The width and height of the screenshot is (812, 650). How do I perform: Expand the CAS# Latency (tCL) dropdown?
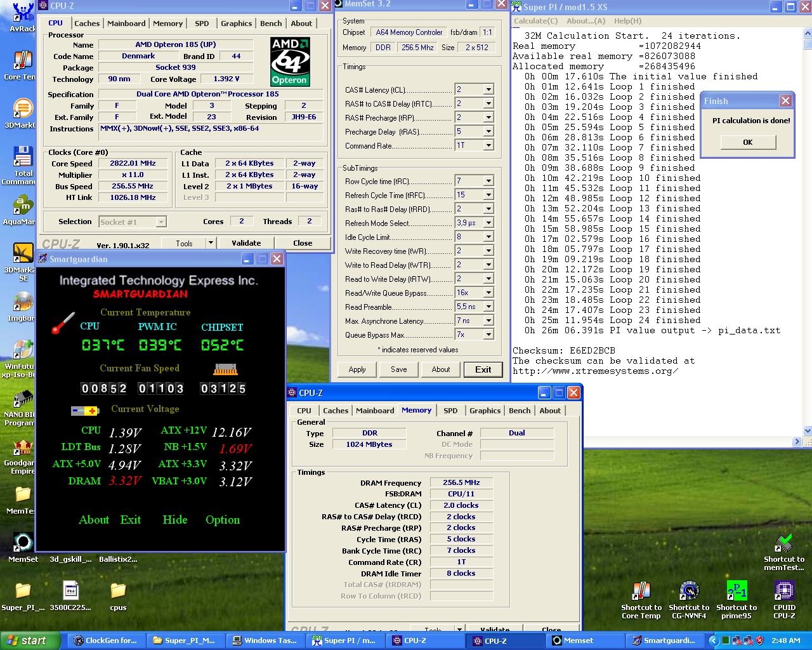488,90
